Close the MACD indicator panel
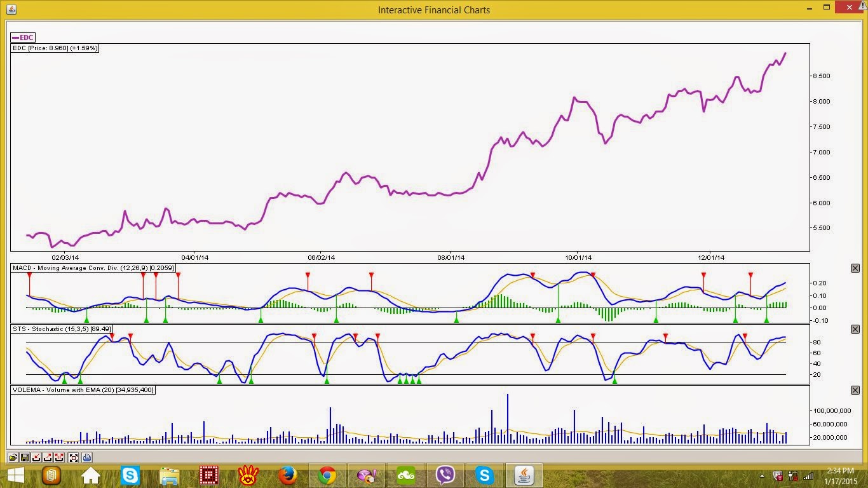 tap(855, 268)
